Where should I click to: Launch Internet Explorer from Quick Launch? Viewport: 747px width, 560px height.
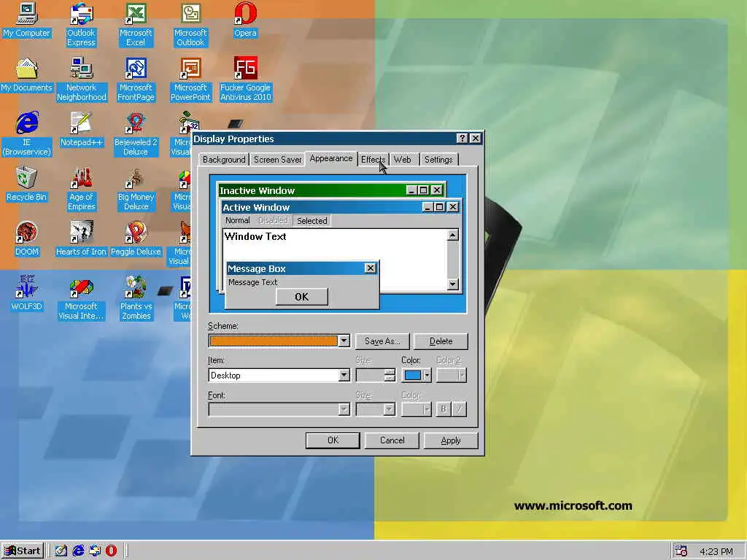click(78, 551)
